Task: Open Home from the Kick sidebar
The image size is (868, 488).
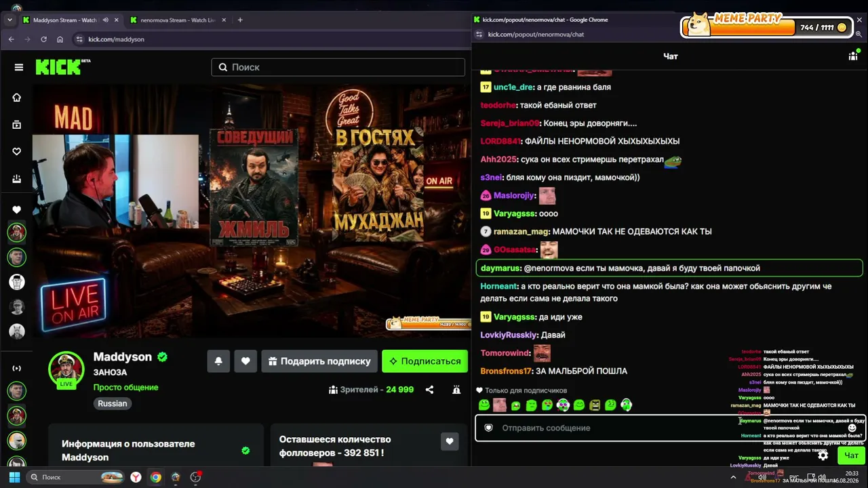Action: [x=17, y=98]
